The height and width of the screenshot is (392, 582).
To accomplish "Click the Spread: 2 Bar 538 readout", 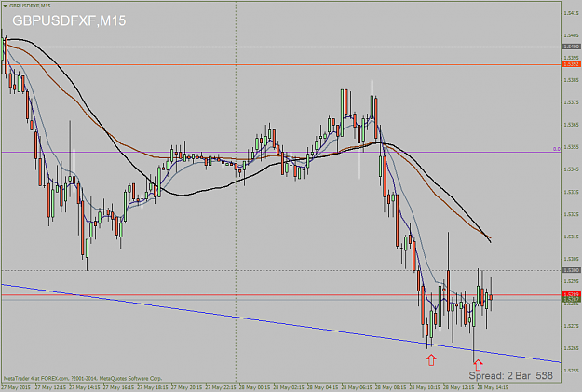I will tap(511, 375).
